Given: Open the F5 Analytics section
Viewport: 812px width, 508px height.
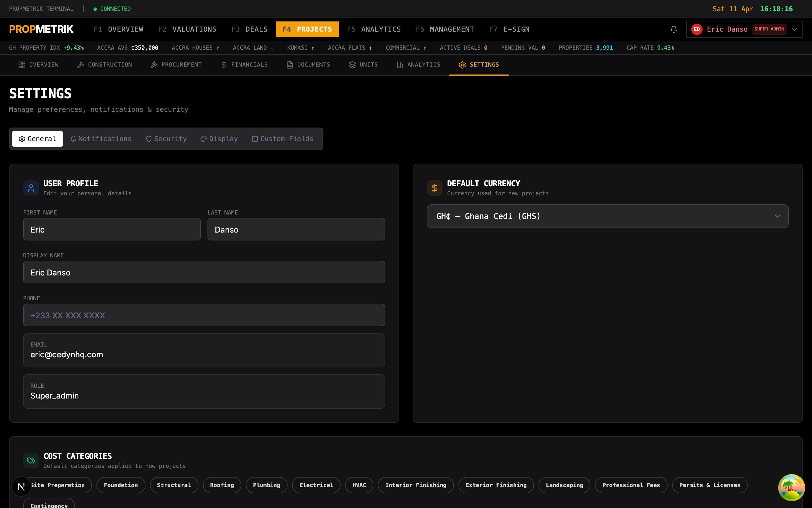Looking at the screenshot, I should point(374,29).
